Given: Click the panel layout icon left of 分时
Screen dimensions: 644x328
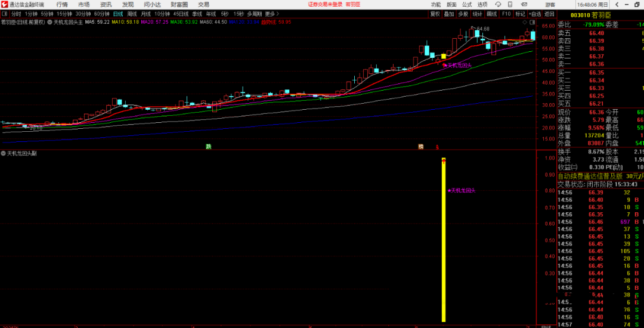Looking at the screenshot, I should [5, 14].
